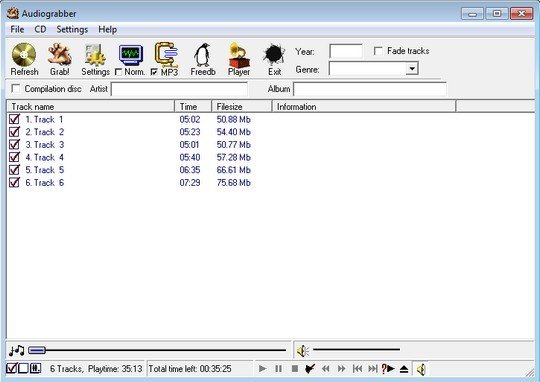Open the Genre dropdown arrow
The image size is (540, 382).
412,69
